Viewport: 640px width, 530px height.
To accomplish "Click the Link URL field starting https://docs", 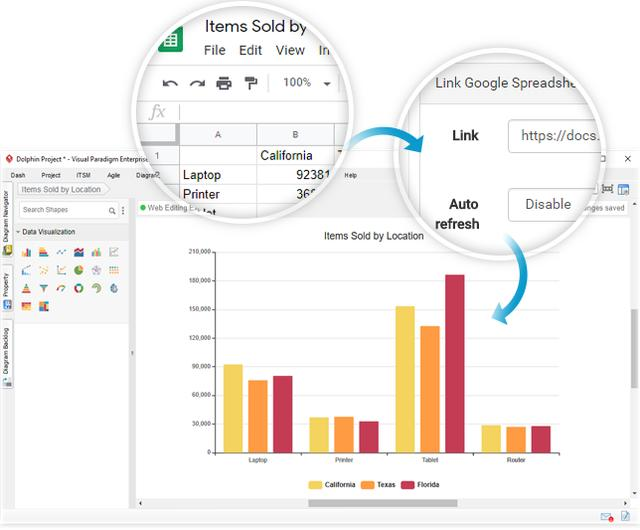I will point(555,136).
